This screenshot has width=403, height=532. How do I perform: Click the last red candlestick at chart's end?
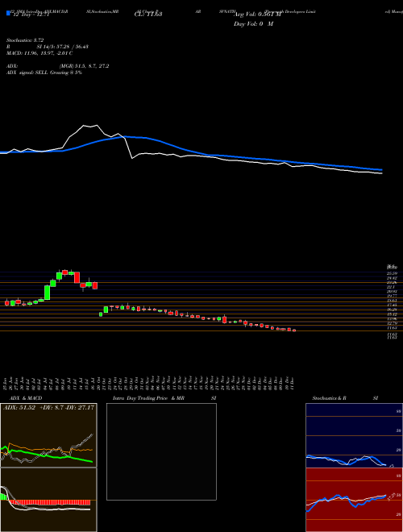(294, 330)
